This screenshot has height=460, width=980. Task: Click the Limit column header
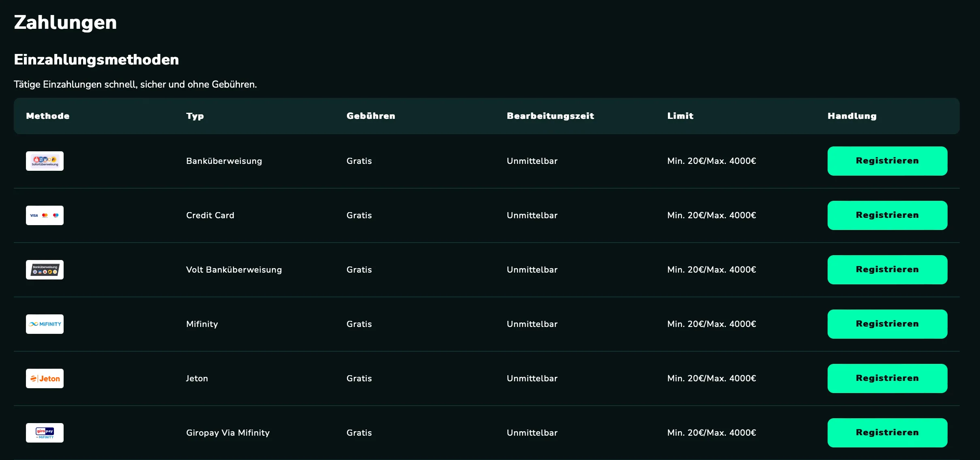pos(680,116)
